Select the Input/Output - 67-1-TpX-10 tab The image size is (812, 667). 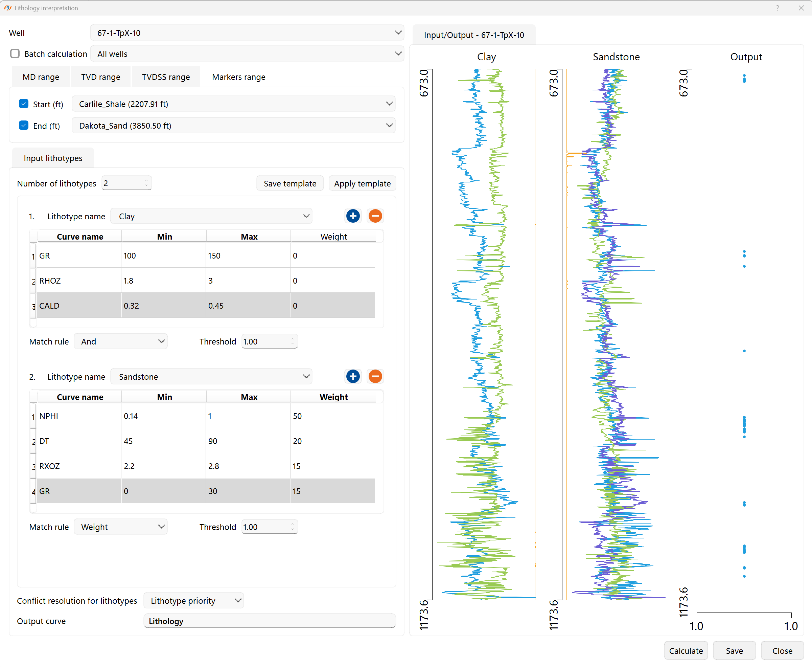474,35
